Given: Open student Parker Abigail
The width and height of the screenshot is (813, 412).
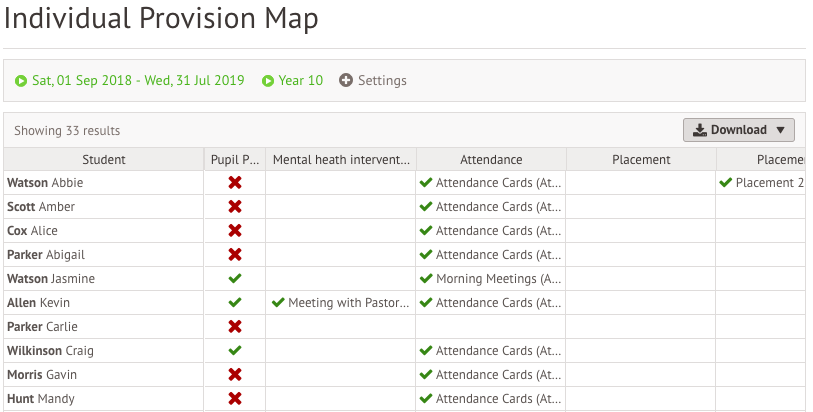Looking at the screenshot, I should click(46, 255).
